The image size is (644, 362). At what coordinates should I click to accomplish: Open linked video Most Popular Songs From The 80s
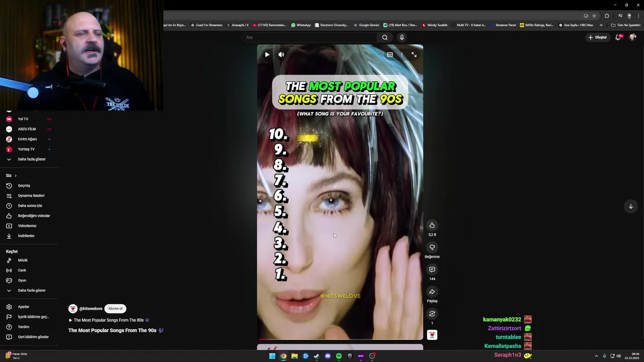[109, 320]
